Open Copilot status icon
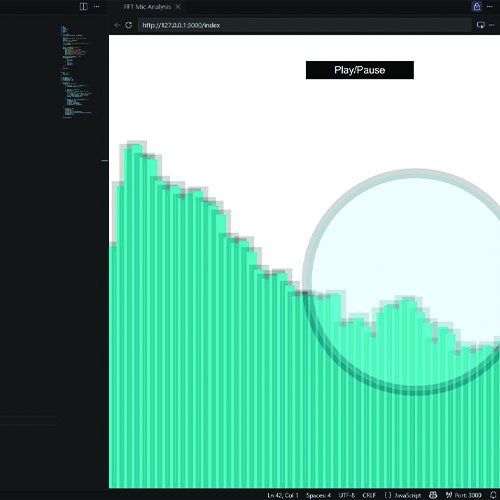 433,495
